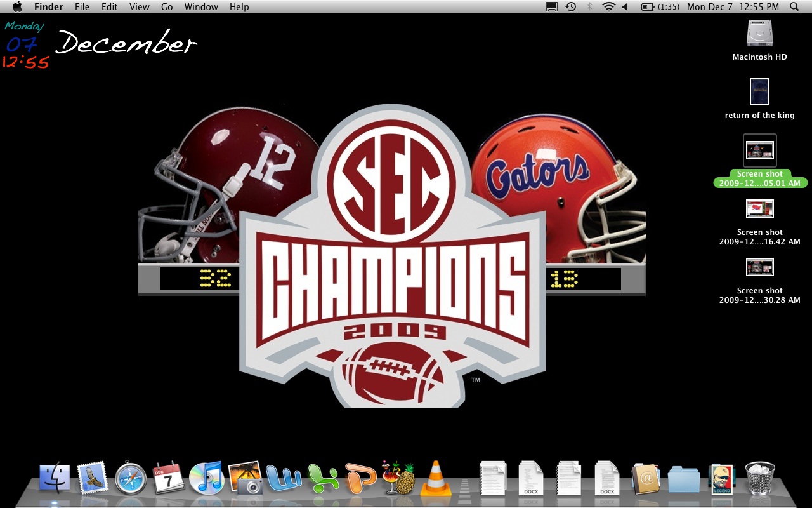
Task: Click the 'December' desktop date widget
Action: point(126,43)
